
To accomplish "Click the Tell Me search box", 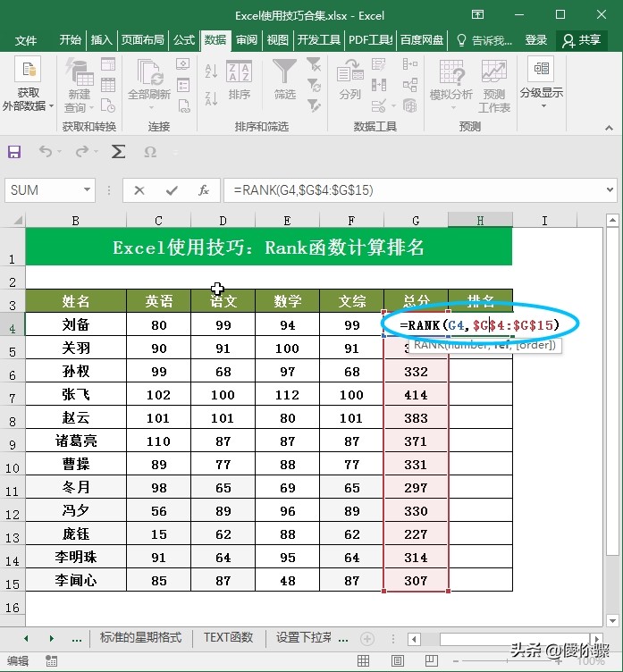I will coord(485,41).
